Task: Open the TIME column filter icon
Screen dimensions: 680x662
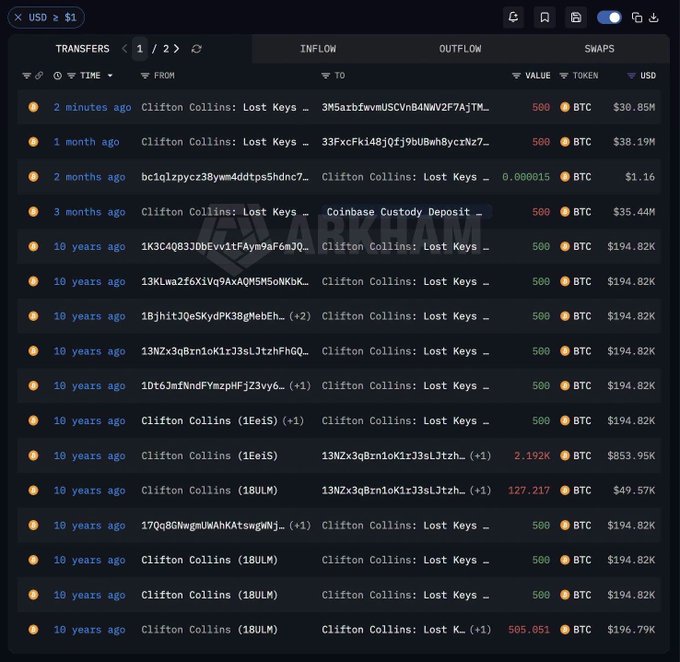Action: point(72,76)
